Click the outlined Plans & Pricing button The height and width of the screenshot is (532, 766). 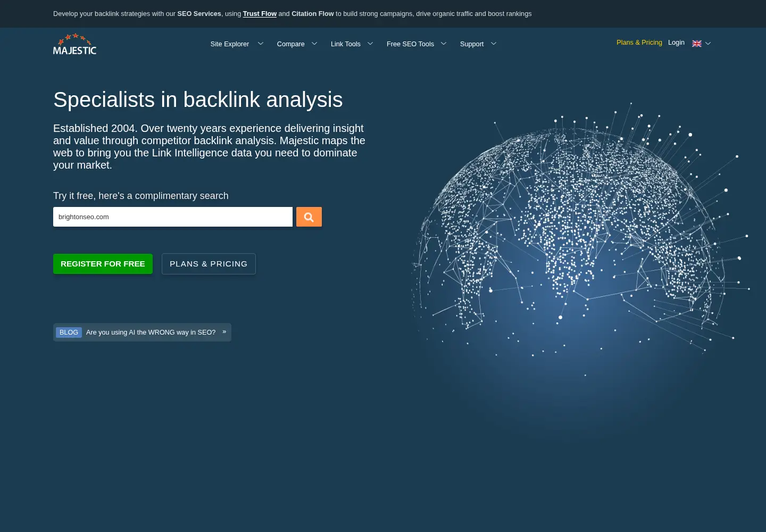[209, 264]
